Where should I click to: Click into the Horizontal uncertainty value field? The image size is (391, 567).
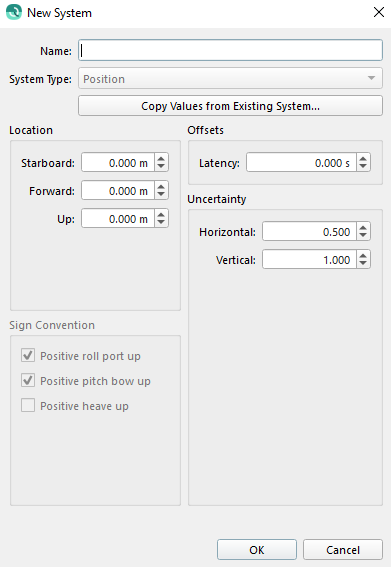click(310, 231)
